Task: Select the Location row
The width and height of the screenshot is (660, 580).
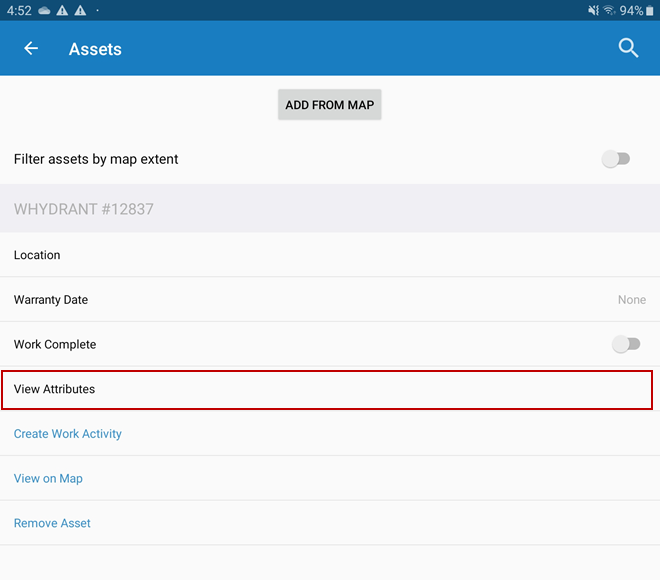Action: pyautogui.click(x=330, y=255)
